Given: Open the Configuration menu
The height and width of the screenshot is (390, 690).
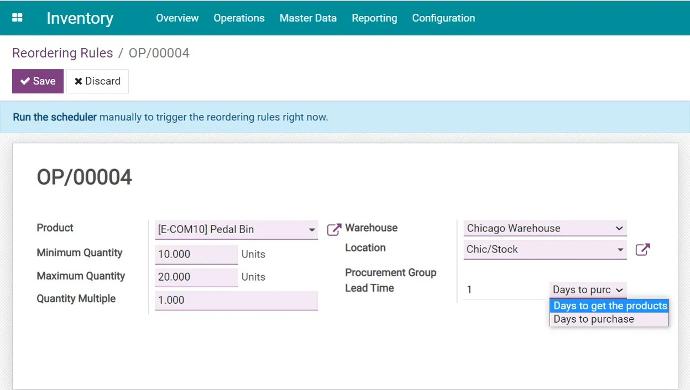Looking at the screenshot, I should [x=444, y=18].
